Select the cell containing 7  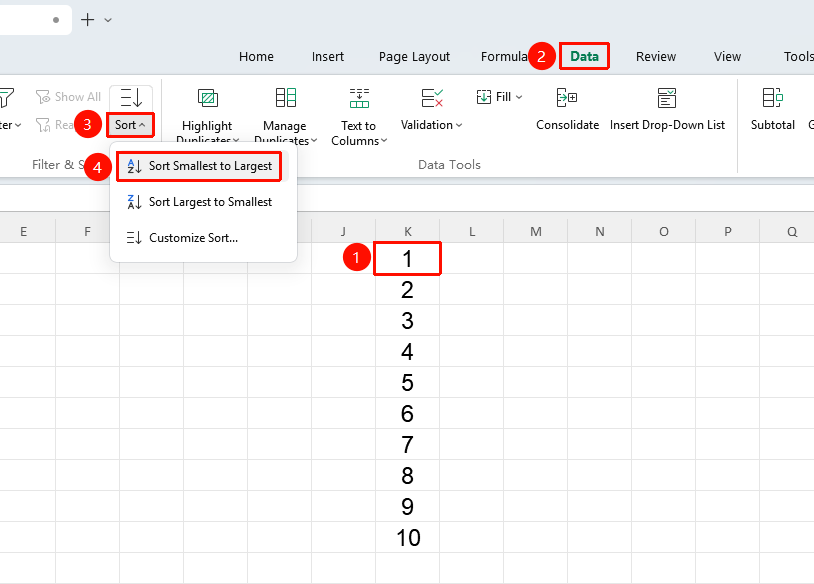[408, 444]
